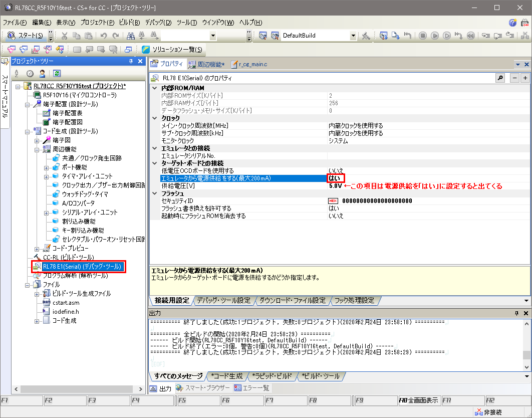Viewport: 532px width, 418px height.
Task: Collapse the ファイル tree node
Action: (27, 285)
